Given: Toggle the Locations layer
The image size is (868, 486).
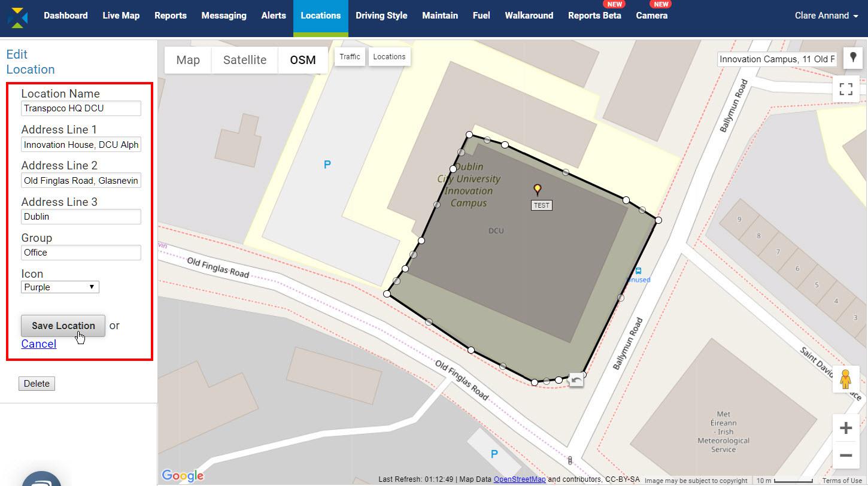Looking at the screenshot, I should click(x=389, y=57).
